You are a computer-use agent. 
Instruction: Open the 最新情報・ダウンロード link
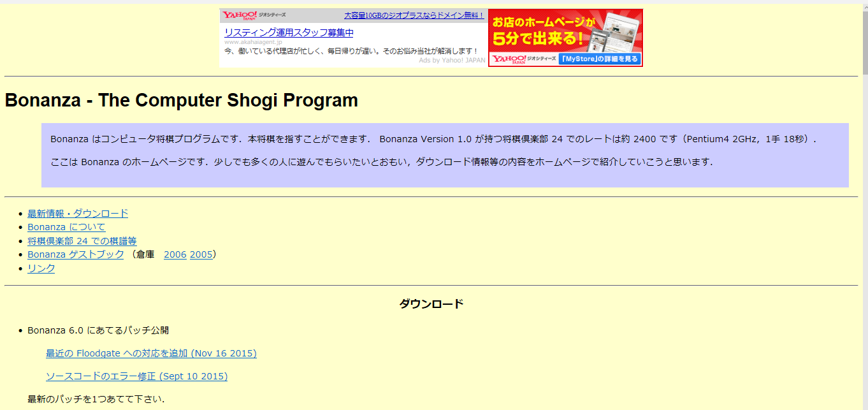78,214
